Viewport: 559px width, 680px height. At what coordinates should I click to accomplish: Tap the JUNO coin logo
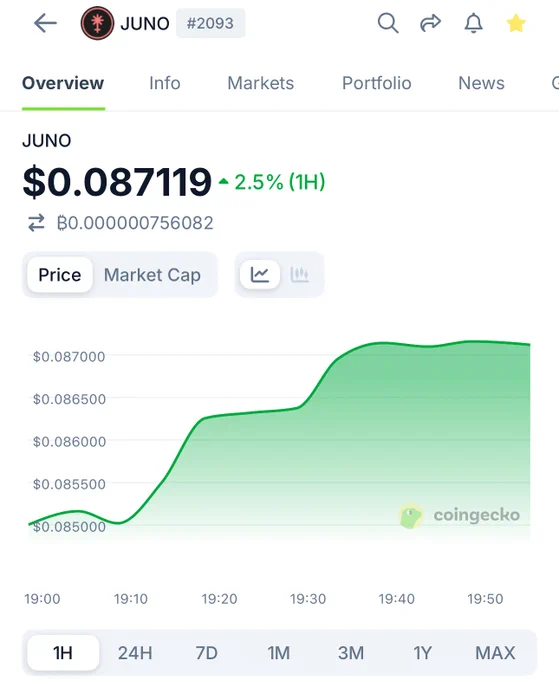97,23
